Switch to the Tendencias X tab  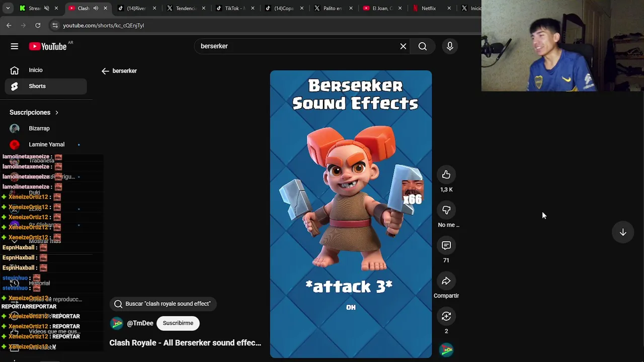click(185, 8)
